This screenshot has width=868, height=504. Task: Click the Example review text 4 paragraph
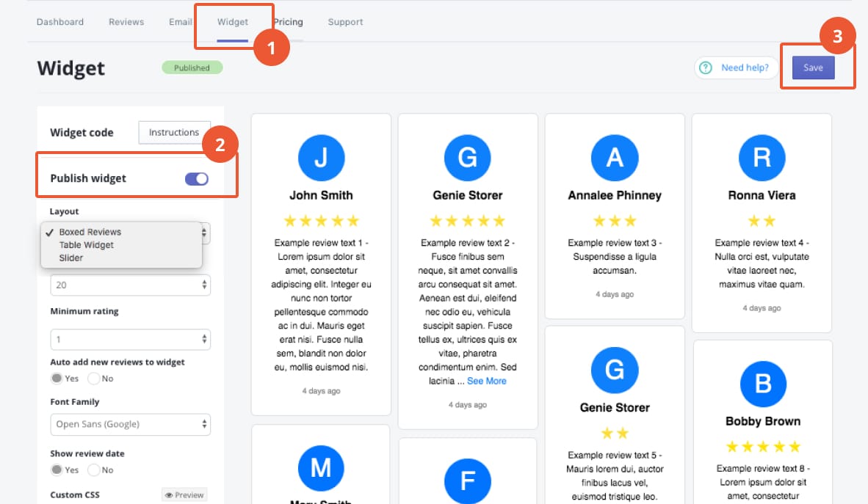point(762,263)
